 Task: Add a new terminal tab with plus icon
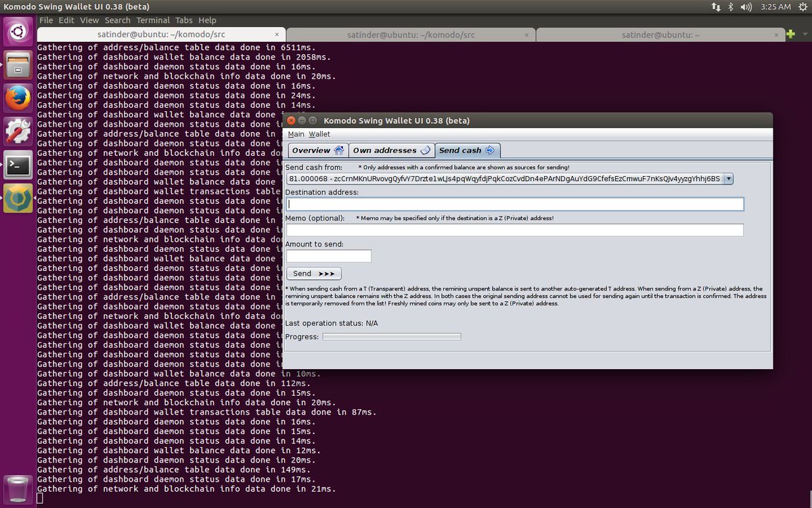pyautogui.click(x=790, y=34)
